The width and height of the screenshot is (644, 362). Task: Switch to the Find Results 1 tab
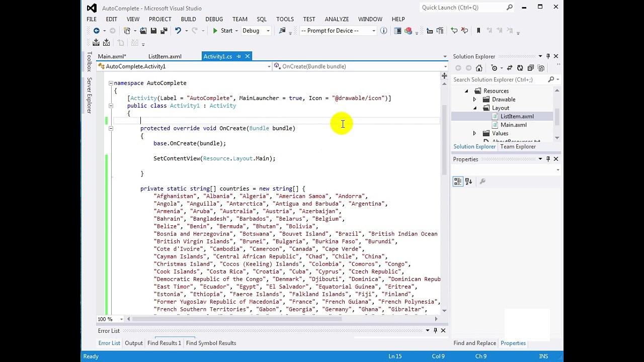164,343
